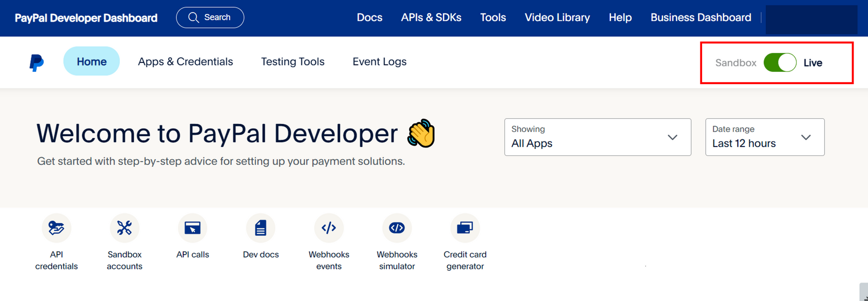Click the Search field in the header
This screenshot has width=868, height=301.
point(210,18)
